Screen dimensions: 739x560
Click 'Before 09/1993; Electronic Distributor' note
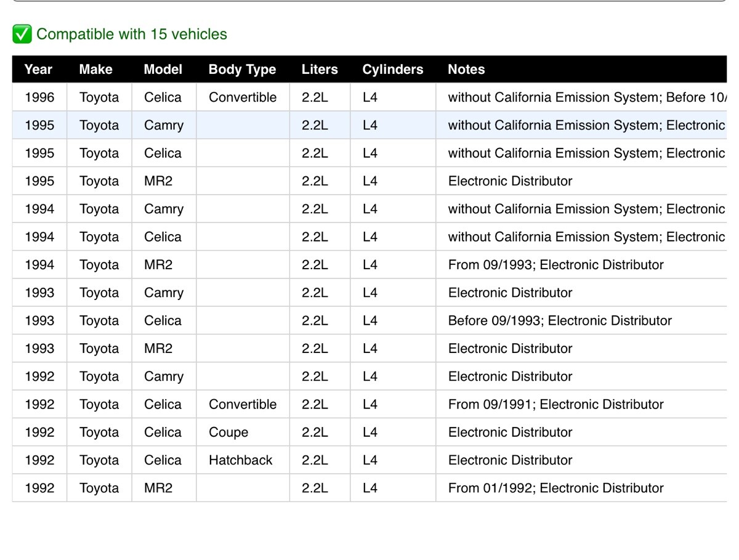560,321
